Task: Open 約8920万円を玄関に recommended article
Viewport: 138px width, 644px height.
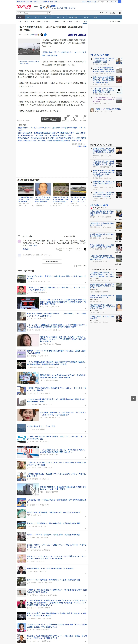Action: click(x=56, y=277)
